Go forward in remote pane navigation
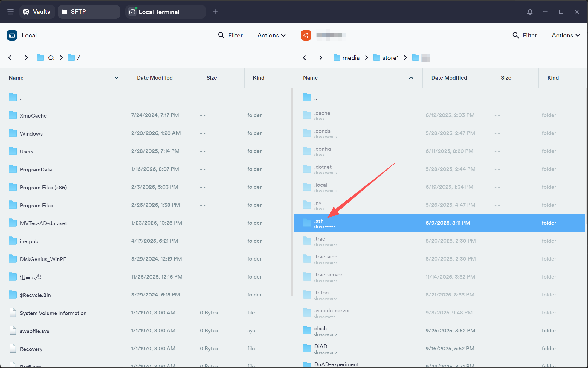This screenshot has width=588, height=368. click(321, 57)
